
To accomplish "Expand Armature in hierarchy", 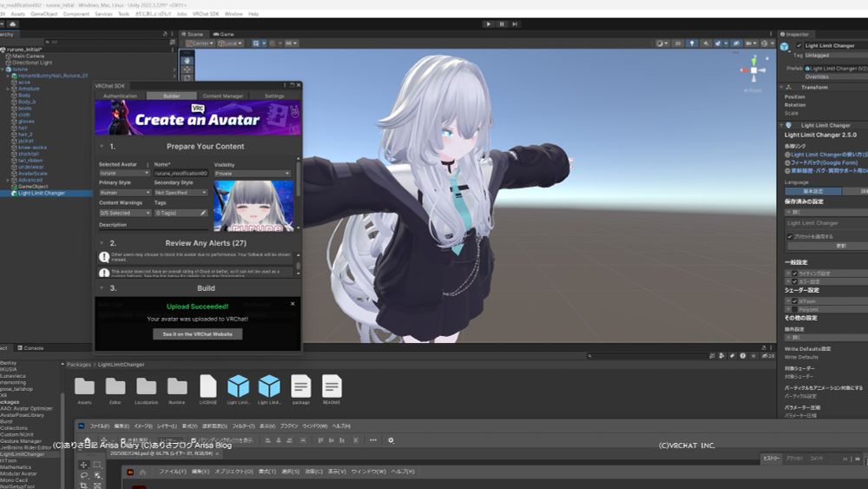I will (8, 89).
